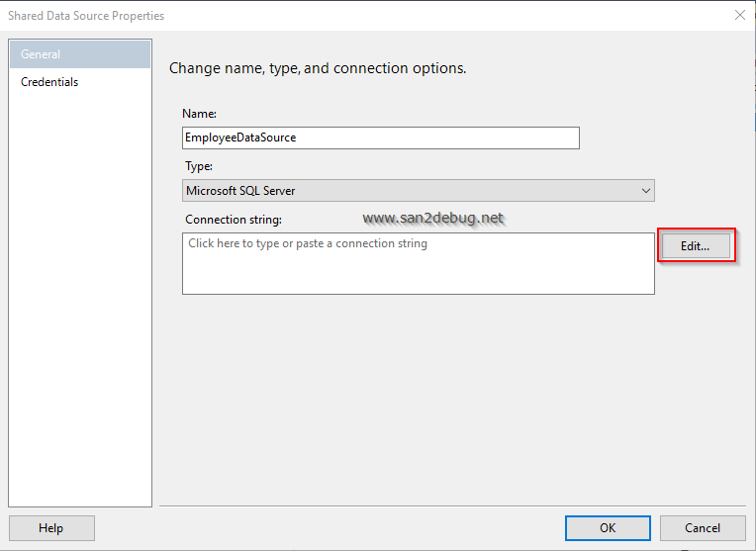Close the Shared Data Source Properties window
The height and width of the screenshot is (551, 756).
coord(739,15)
